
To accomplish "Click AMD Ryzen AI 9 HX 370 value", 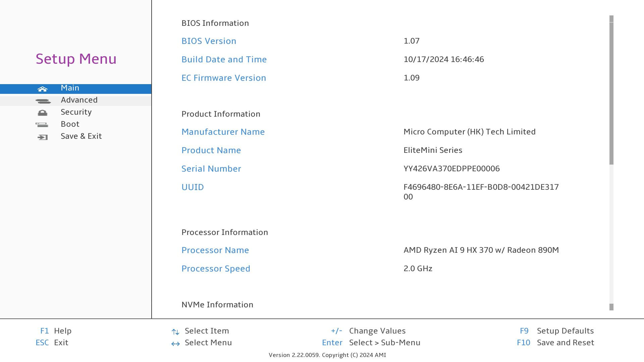I will coord(481,250).
